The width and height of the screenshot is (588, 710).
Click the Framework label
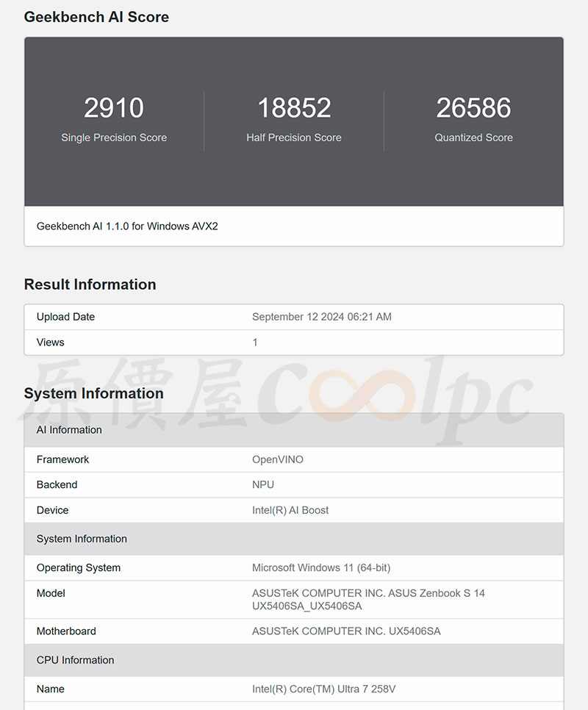63,459
